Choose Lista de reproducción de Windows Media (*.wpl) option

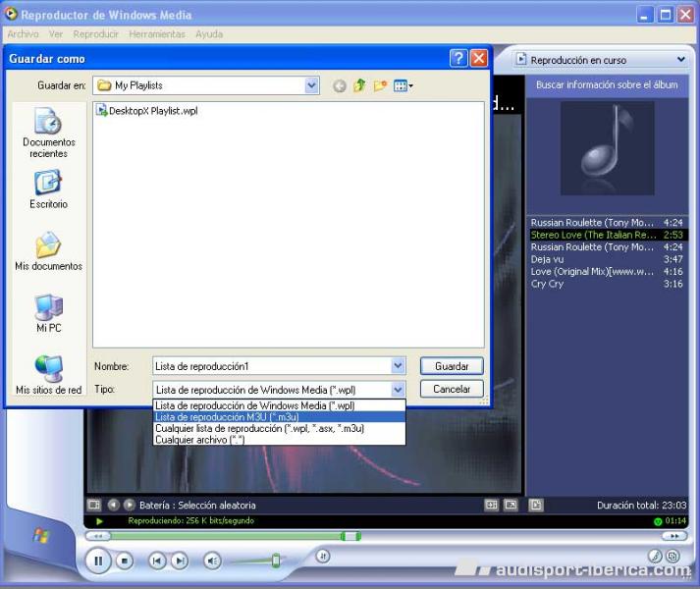pos(279,405)
